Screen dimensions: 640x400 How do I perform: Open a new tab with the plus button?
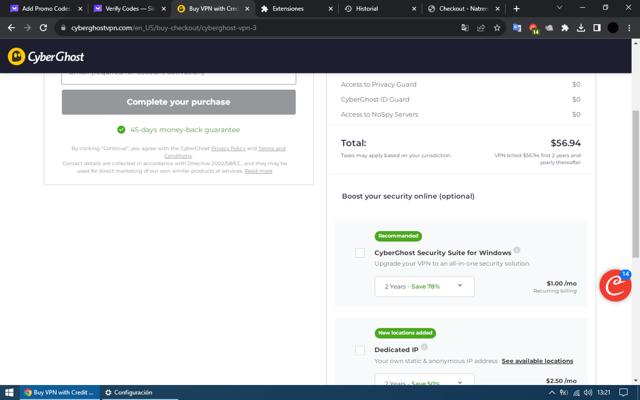(516, 9)
